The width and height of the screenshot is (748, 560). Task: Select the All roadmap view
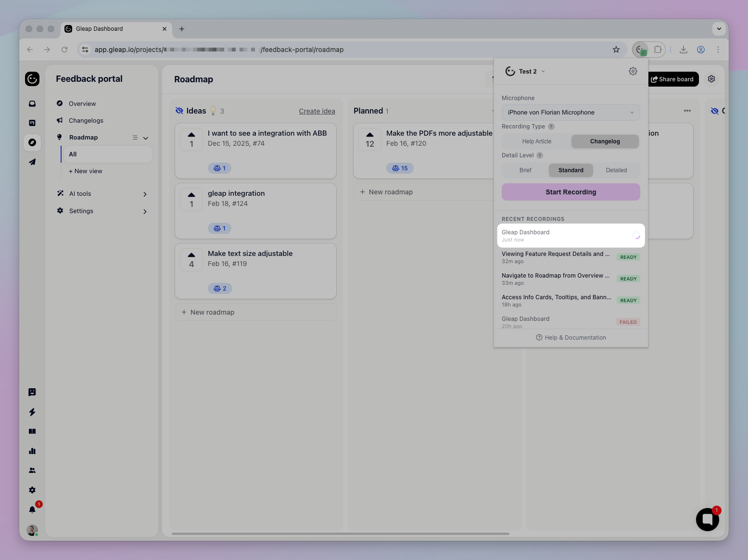[x=107, y=154]
